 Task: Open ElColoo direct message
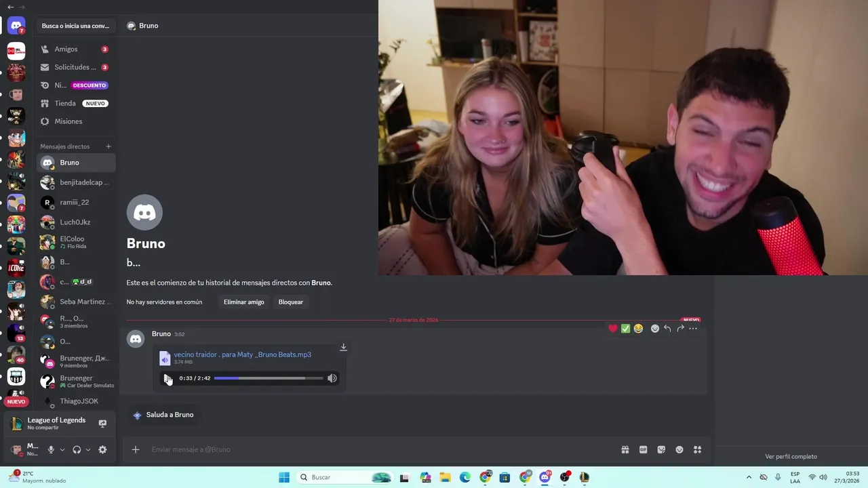[x=75, y=242]
